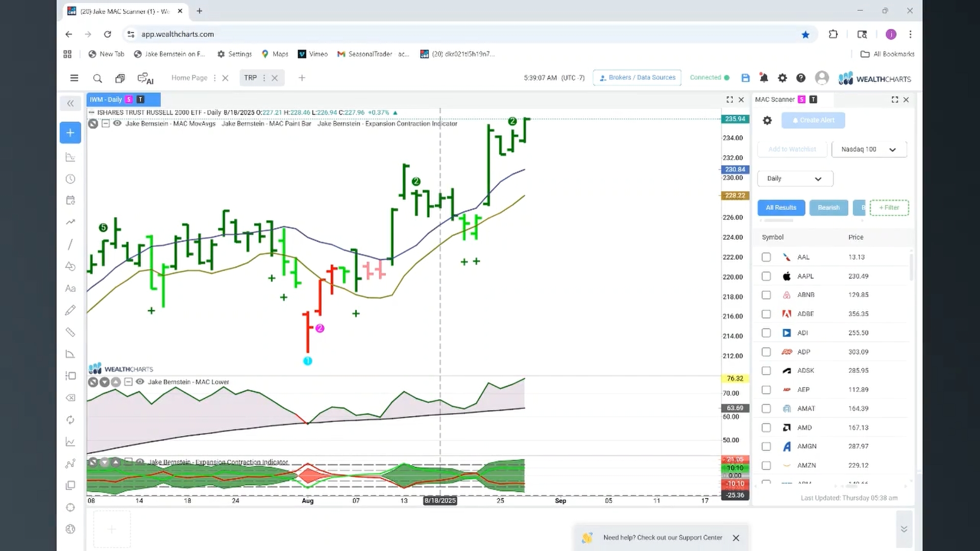The image size is (980, 551).
Task: Expand the bottom panel chevron
Action: pyautogui.click(x=903, y=529)
